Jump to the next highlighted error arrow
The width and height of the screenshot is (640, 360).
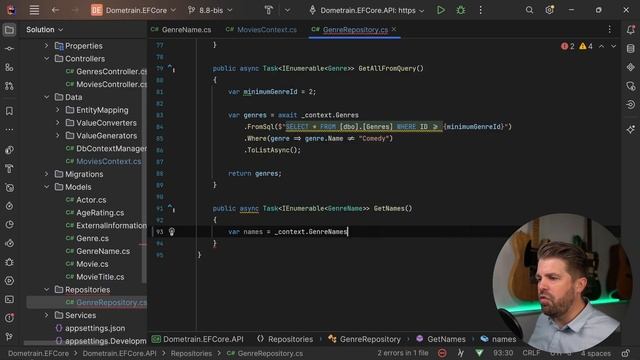point(613,47)
